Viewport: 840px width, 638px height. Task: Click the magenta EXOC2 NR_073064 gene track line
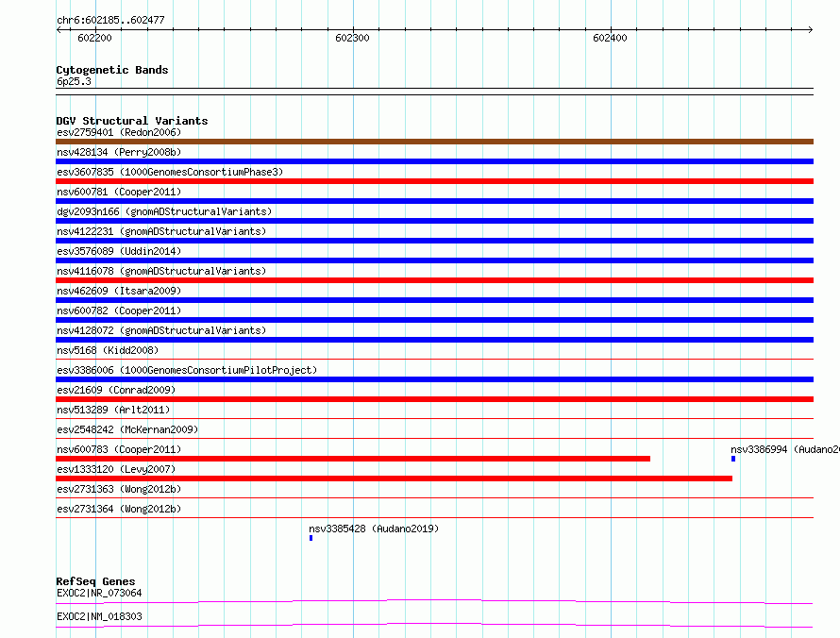click(x=434, y=601)
